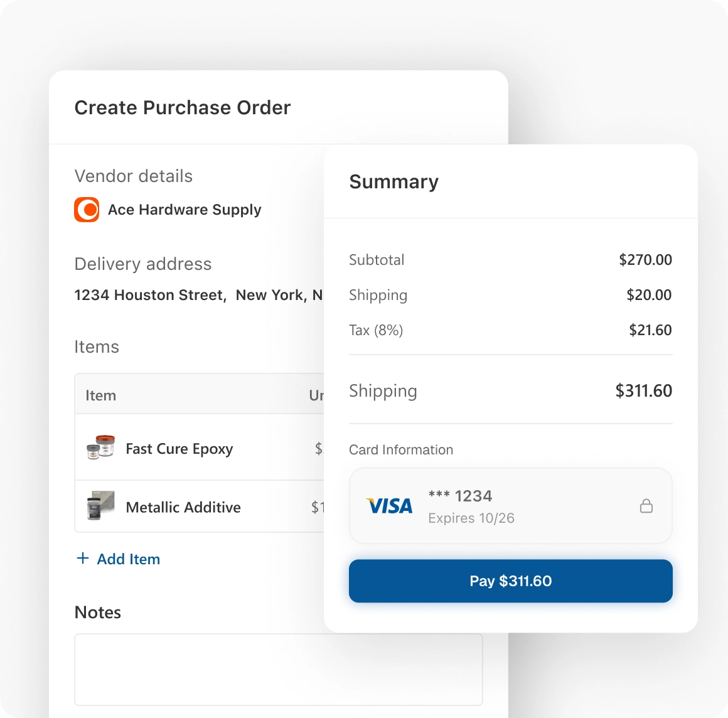Select the saved card ending in 1234

tap(510, 506)
